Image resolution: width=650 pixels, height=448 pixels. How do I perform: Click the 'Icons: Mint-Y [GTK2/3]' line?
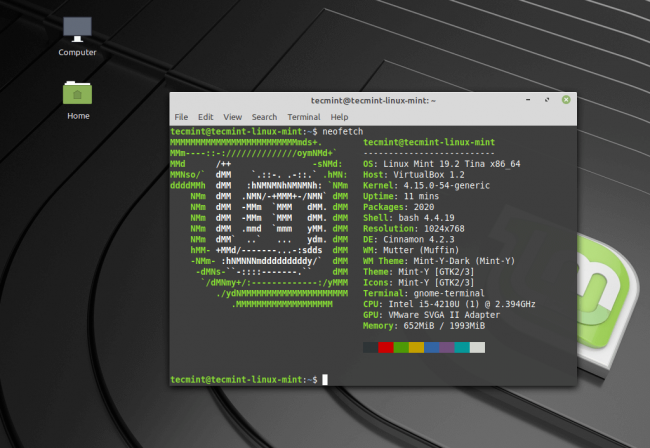(x=419, y=282)
